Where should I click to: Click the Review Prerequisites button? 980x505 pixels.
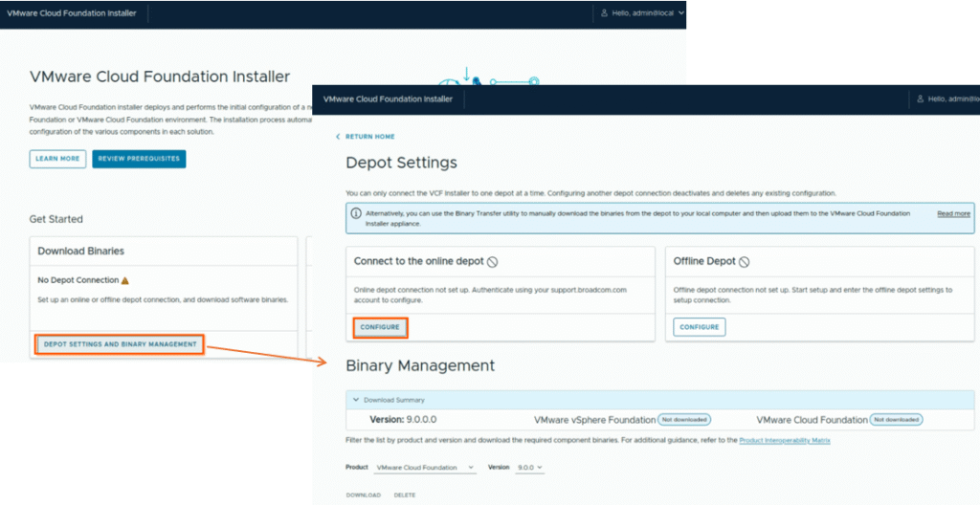(139, 159)
